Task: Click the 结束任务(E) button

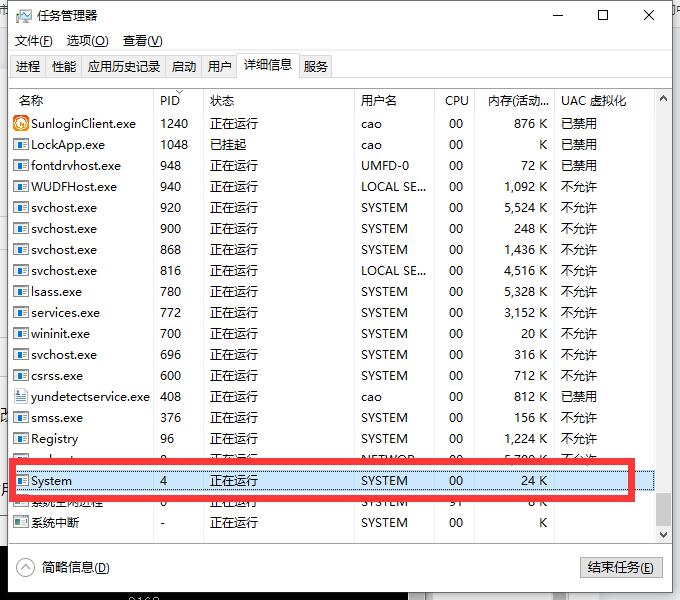Action: click(621, 567)
